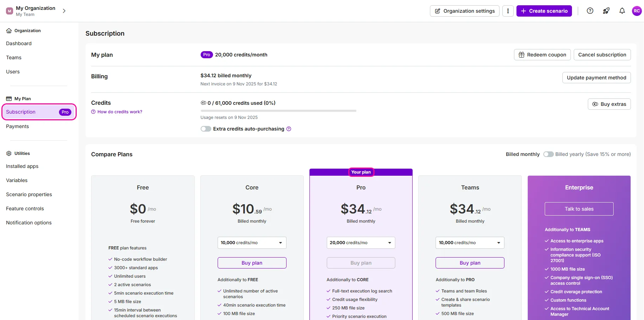This screenshot has height=320, width=644.
Task: Enable Extra credits auto-purchasing switch
Action: pyautogui.click(x=206, y=129)
